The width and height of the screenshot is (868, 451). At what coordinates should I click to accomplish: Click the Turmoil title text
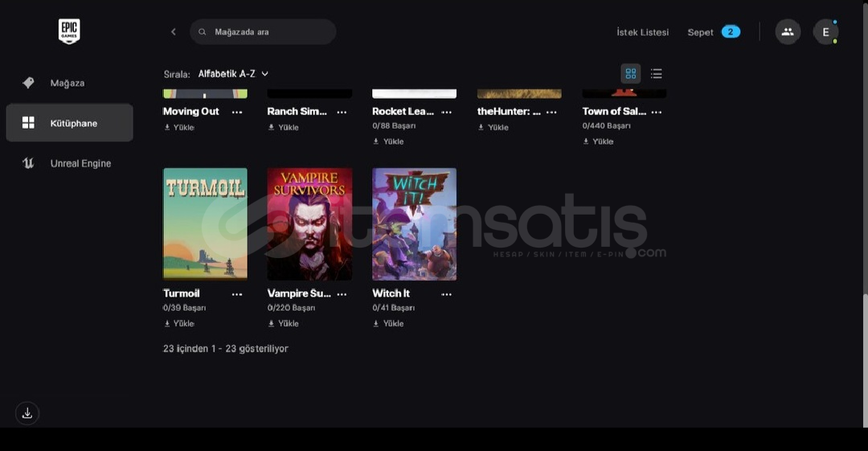(x=182, y=293)
